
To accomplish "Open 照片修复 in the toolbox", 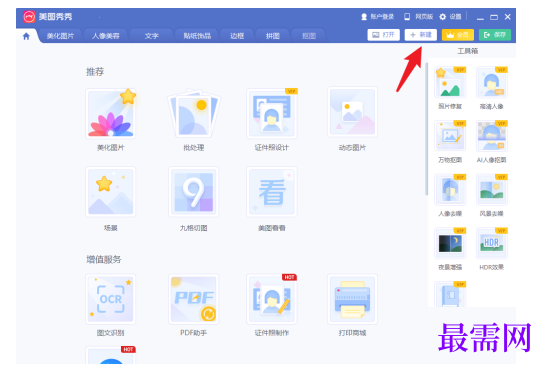I will pyautogui.click(x=450, y=82).
